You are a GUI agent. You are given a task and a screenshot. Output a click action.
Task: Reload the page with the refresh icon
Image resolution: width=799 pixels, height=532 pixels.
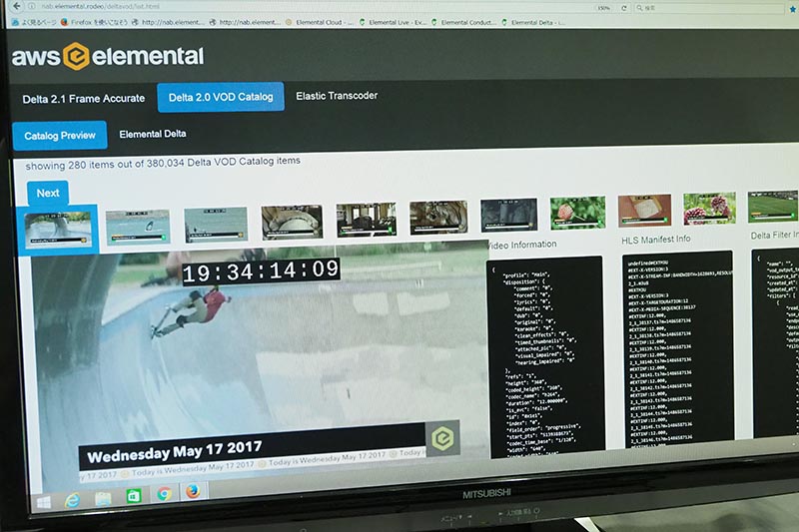click(x=623, y=8)
